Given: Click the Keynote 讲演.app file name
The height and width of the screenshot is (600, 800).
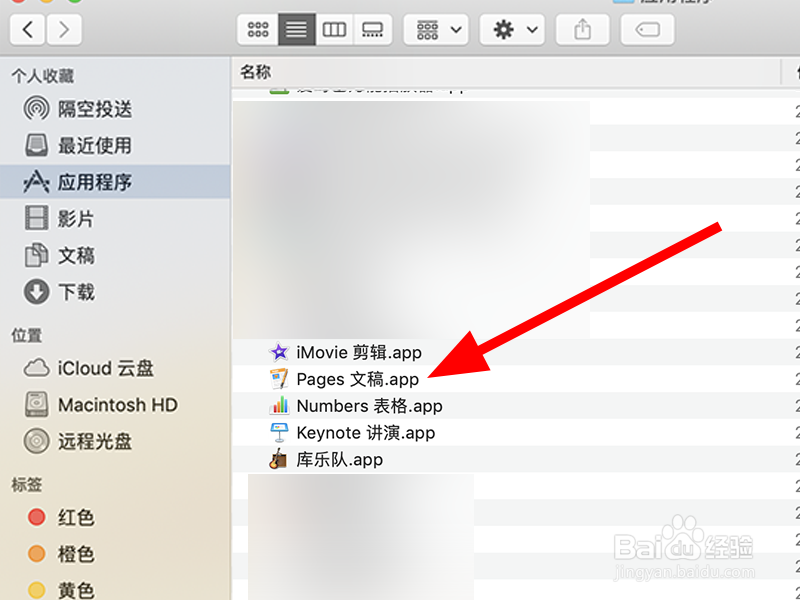Looking at the screenshot, I should (366, 433).
